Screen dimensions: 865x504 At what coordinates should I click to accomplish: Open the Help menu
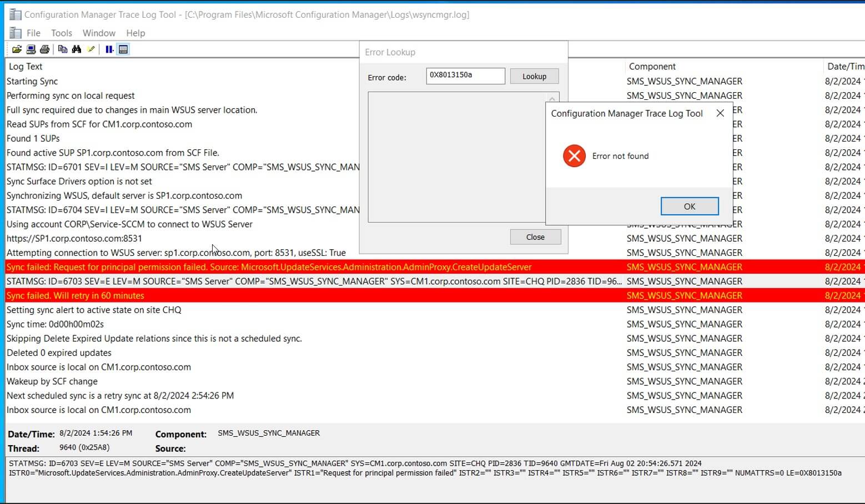pyautogui.click(x=135, y=33)
